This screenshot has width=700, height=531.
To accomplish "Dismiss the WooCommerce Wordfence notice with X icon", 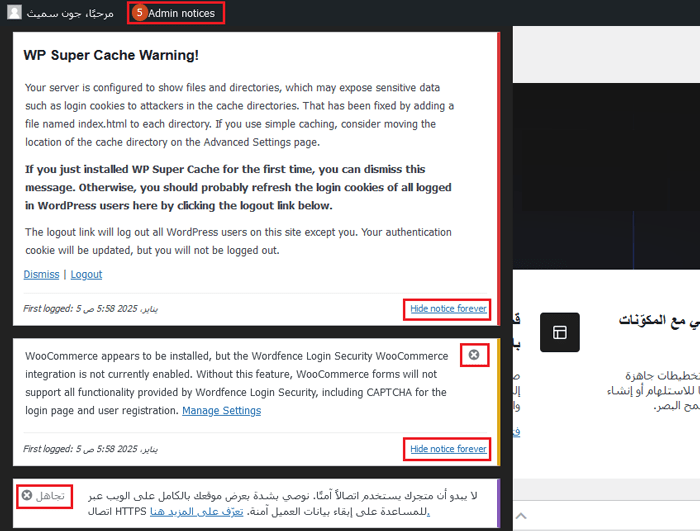I will [474, 355].
